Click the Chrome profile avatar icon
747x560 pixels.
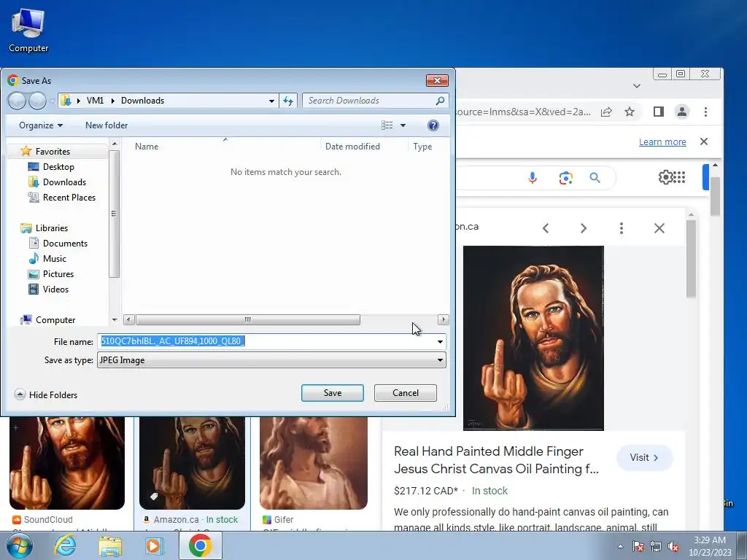coord(682,112)
